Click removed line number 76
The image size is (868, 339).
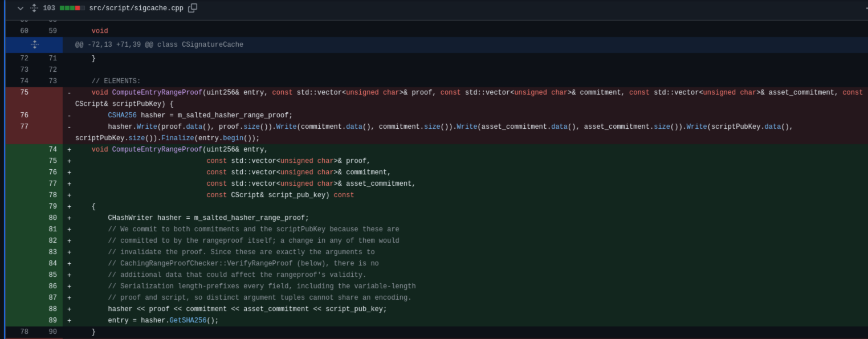tap(24, 115)
